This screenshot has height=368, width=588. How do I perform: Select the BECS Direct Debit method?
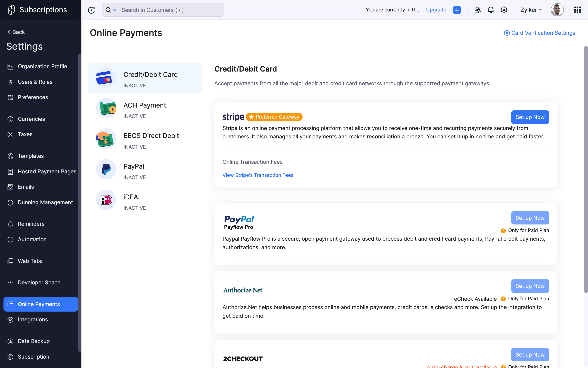pos(145,140)
